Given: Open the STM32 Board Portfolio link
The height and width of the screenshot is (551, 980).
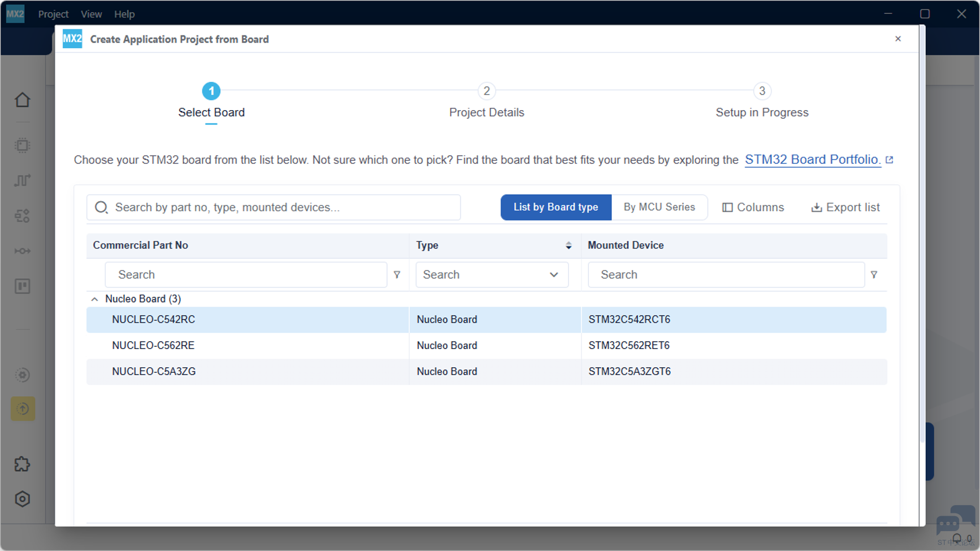Looking at the screenshot, I should [x=812, y=160].
